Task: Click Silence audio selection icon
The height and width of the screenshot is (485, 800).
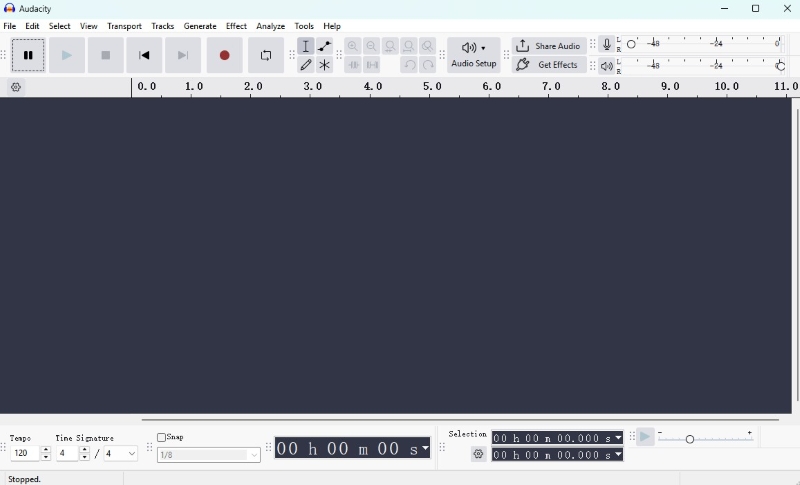Action: tap(371, 65)
